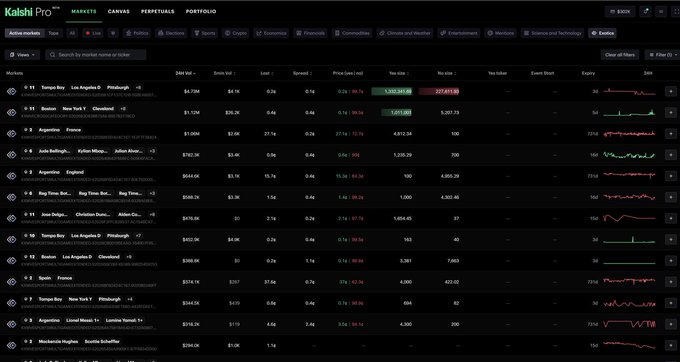This screenshot has width=680, height=362.
Task: Go to the Portfolio tab
Action: click(201, 12)
